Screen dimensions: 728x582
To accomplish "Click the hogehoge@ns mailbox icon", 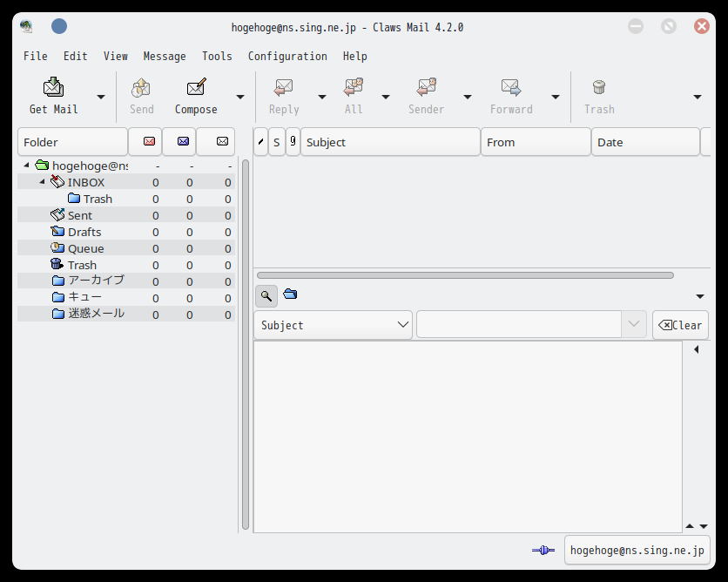I will (42, 165).
